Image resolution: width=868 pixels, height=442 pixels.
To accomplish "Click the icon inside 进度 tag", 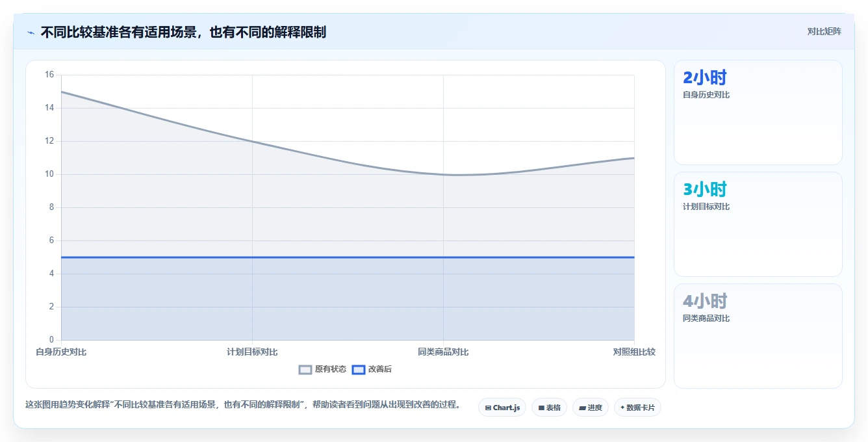I will tap(583, 408).
